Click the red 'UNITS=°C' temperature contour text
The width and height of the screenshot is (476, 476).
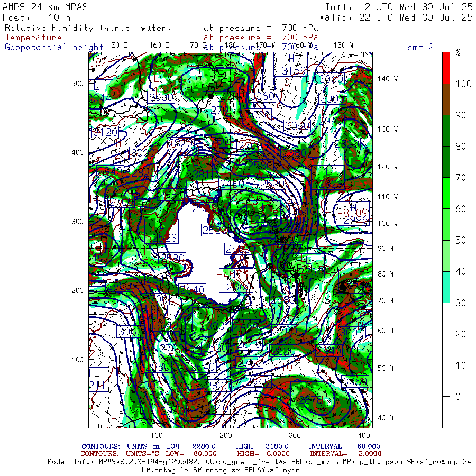143,454
